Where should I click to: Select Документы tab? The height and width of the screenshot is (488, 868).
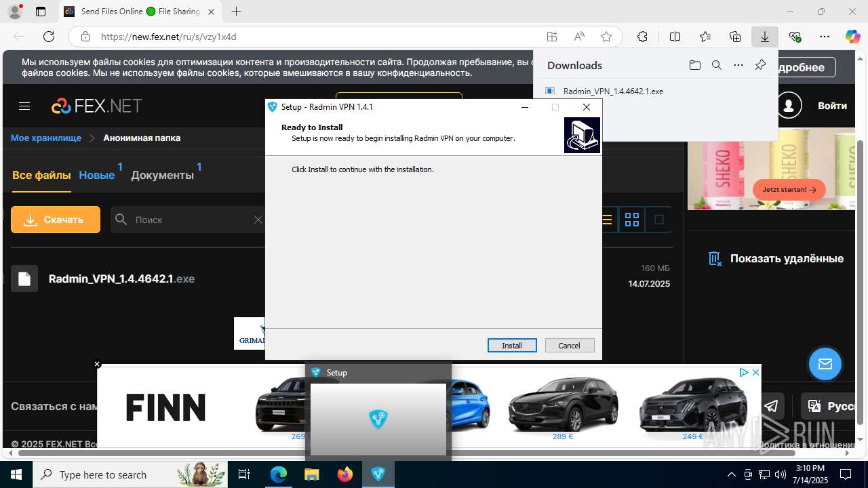point(162,175)
